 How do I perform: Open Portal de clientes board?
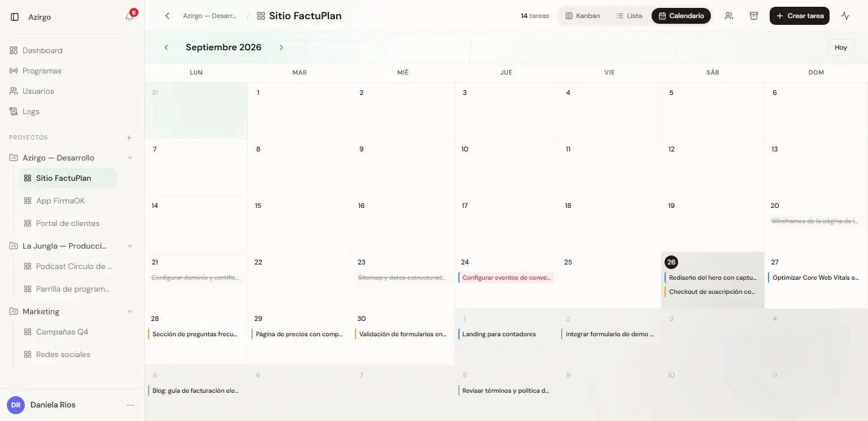click(68, 223)
